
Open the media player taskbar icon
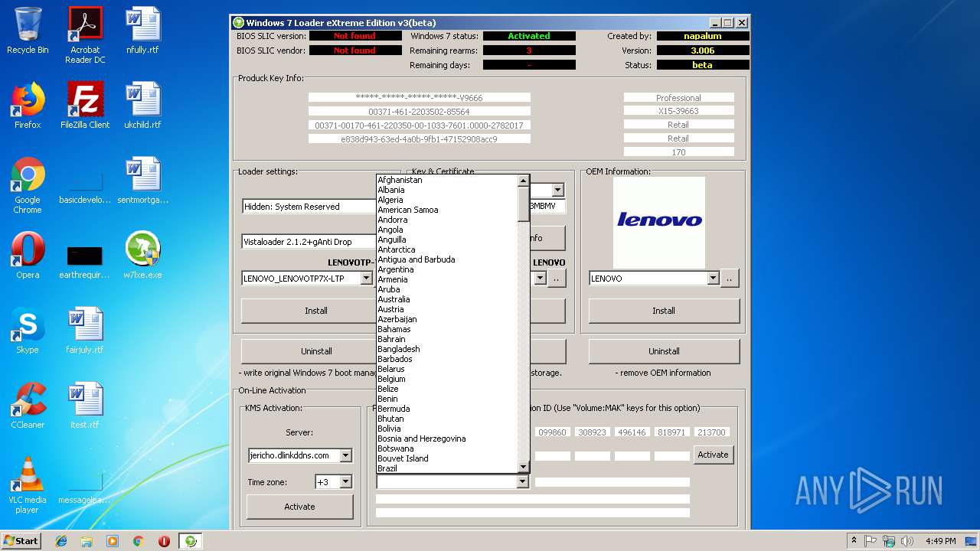[x=113, y=541]
